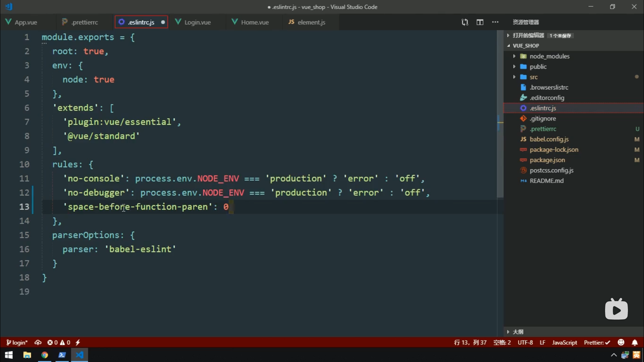Expand the 打开的编辑器 section
Viewport: 644px width, 362px height.
528,35
